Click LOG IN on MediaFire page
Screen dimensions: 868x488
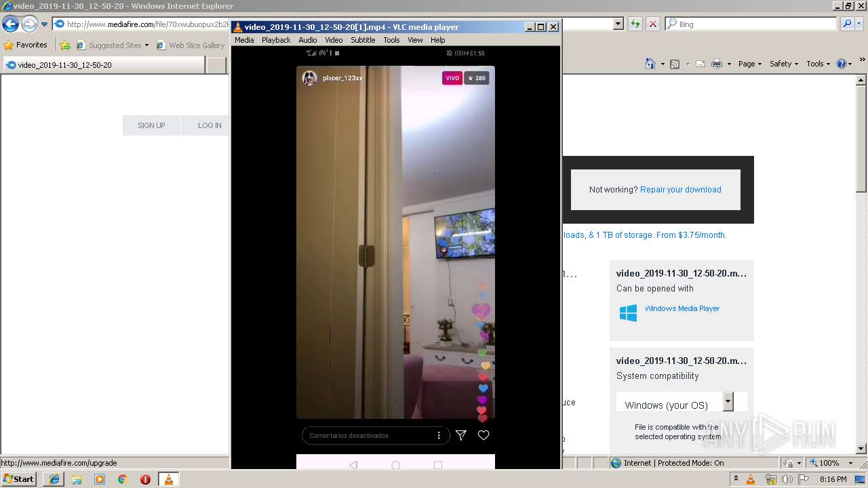(x=210, y=125)
